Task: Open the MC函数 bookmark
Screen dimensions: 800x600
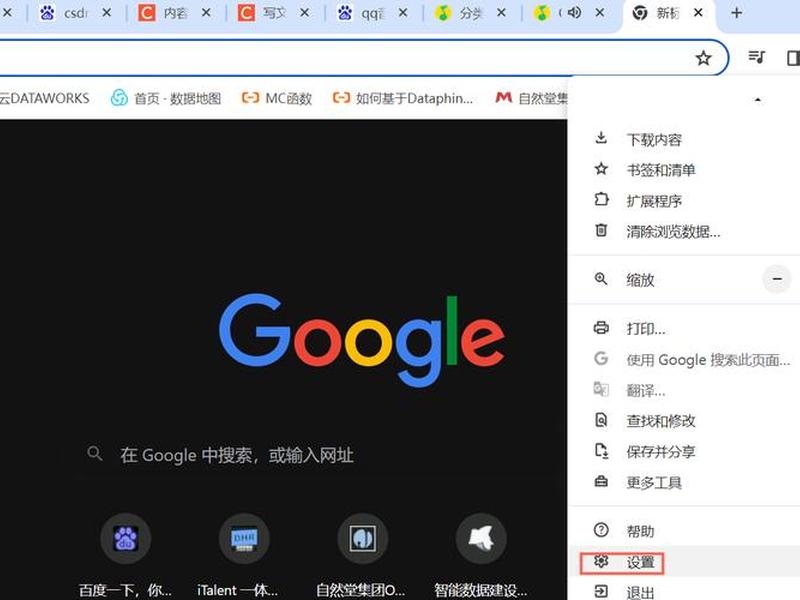Action: pyautogui.click(x=277, y=98)
